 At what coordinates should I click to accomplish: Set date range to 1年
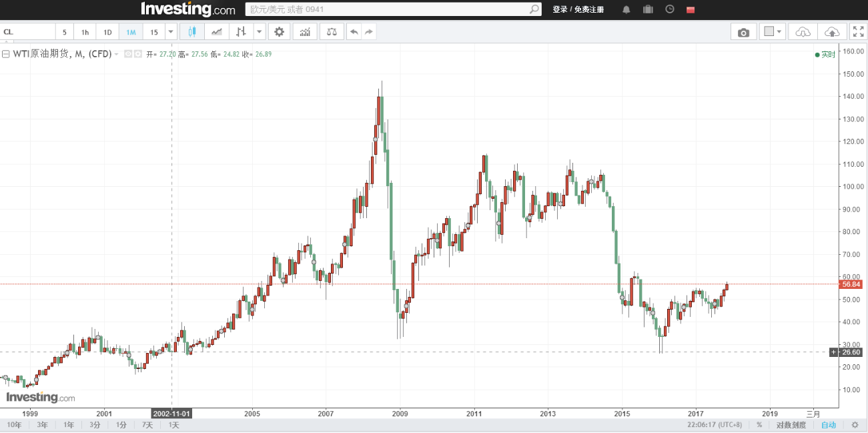click(x=69, y=425)
